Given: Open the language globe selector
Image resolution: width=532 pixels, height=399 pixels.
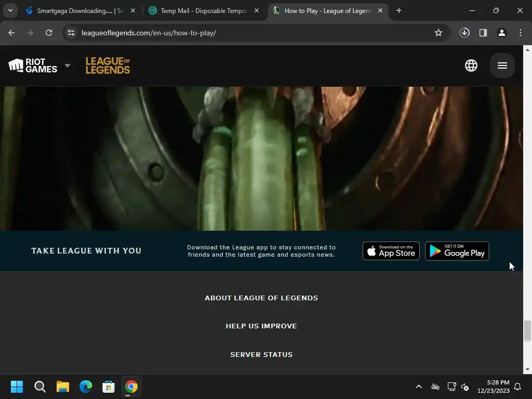Looking at the screenshot, I should click(471, 65).
